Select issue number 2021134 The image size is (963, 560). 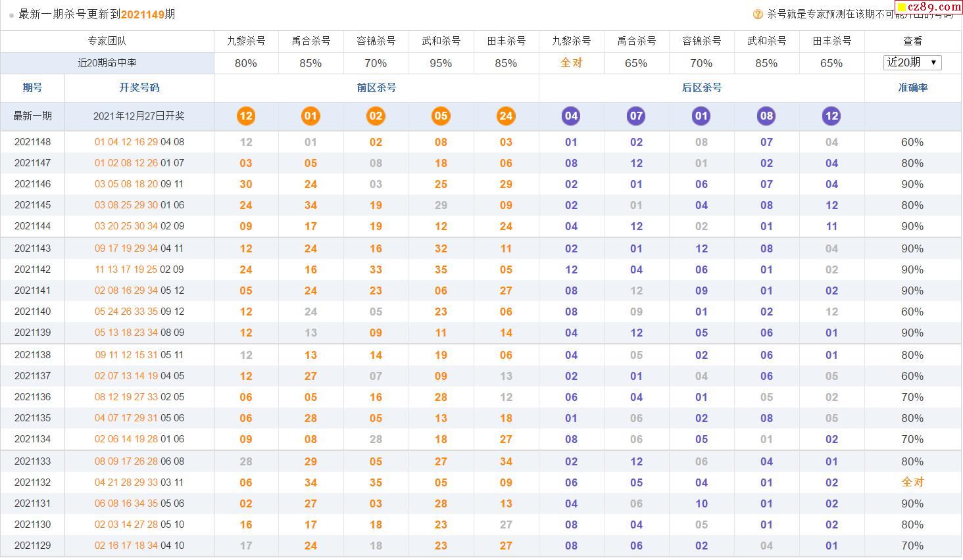click(32, 439)
